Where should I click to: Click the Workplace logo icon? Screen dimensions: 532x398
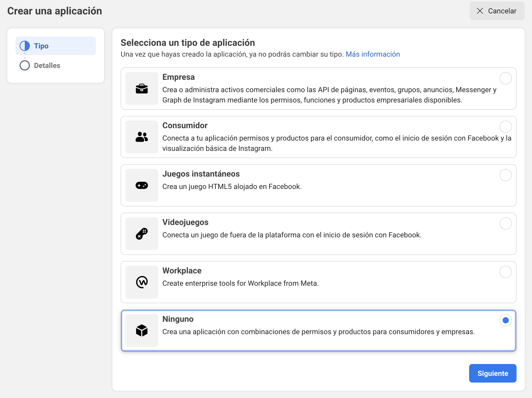click(x=142, y=282)
